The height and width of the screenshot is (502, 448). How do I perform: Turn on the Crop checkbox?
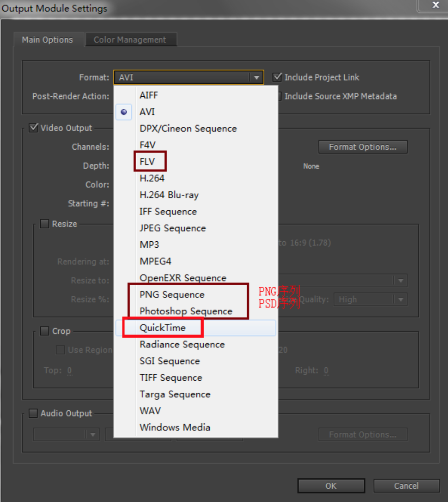(x=45, y=331)
